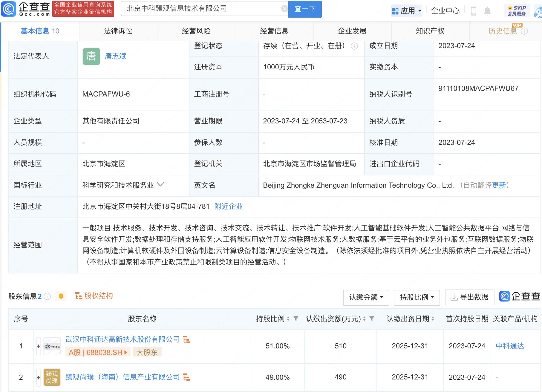Click the info icon beside 历史信息 tab
The image size is (542, 392).
click(524, 31)
